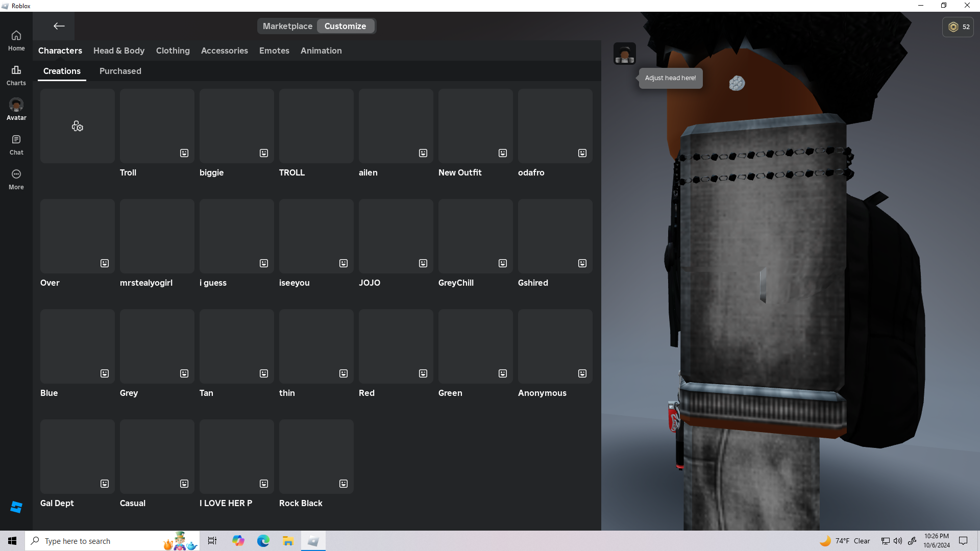Select the GreyChill outfit
Screen dimensions: 980x551
coord(475,236)
